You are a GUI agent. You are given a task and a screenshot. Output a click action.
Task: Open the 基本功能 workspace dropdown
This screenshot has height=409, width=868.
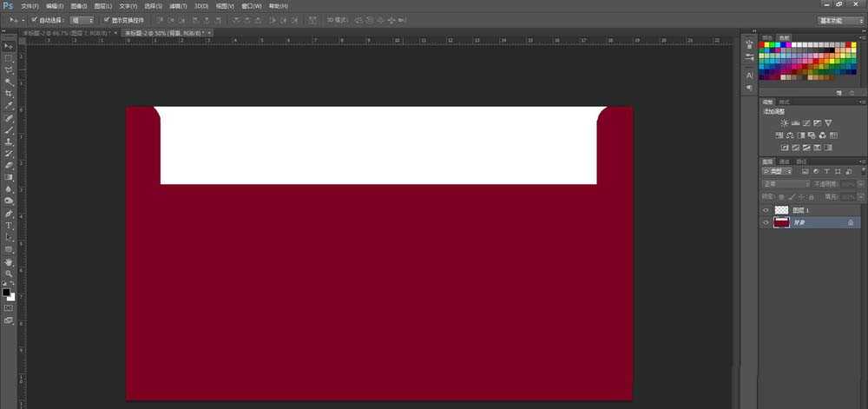point(839,19)
